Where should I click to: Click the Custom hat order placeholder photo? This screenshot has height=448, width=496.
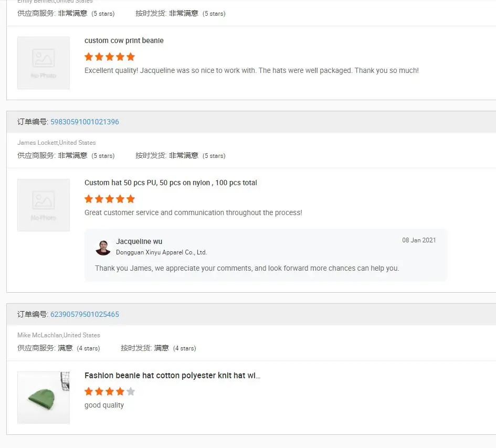click(44, 205)
